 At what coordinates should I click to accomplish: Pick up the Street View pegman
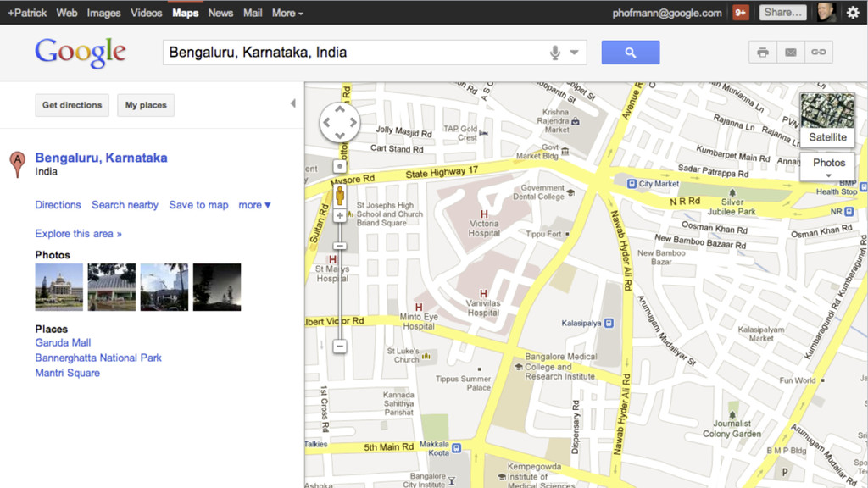tap(340, 196)
